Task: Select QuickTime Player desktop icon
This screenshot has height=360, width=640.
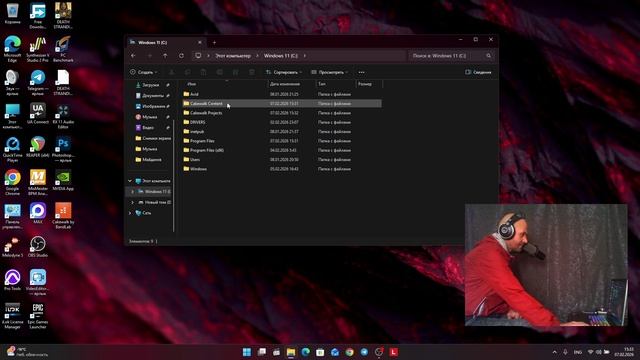Action: [x=13, y=149]
